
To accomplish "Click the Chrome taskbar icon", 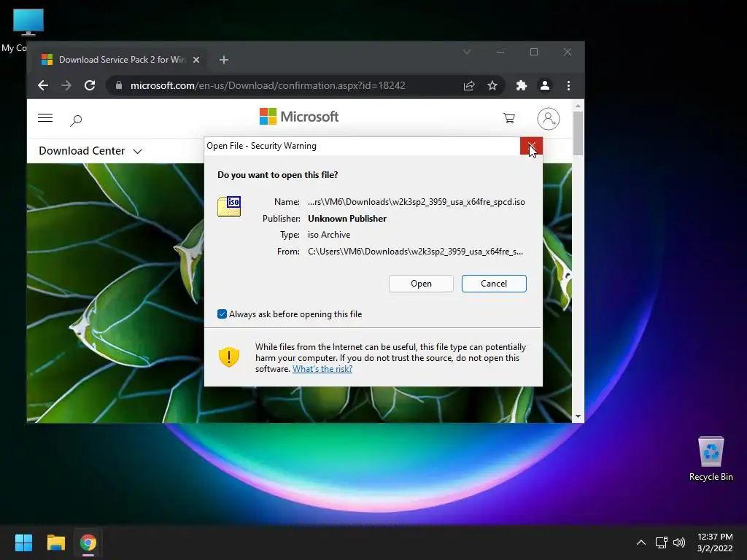I will [88, 542].
